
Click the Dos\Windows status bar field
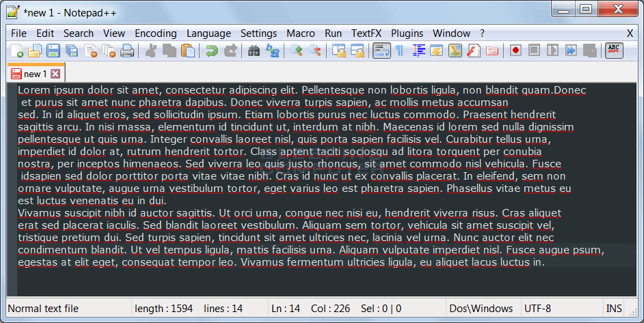pyautogui.click(x=481, y=309)
